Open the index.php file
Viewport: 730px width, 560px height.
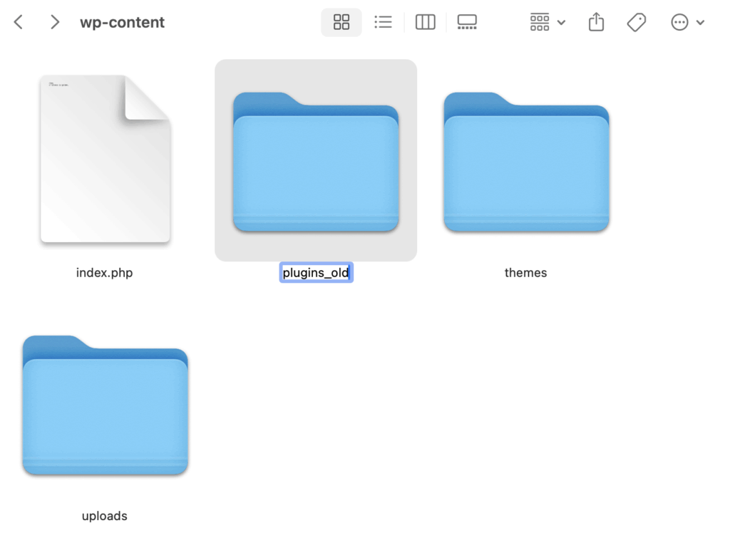pos(104,159)
